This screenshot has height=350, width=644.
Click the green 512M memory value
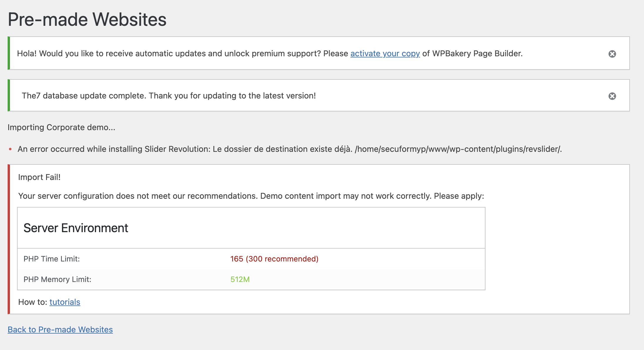click(240, 279)
